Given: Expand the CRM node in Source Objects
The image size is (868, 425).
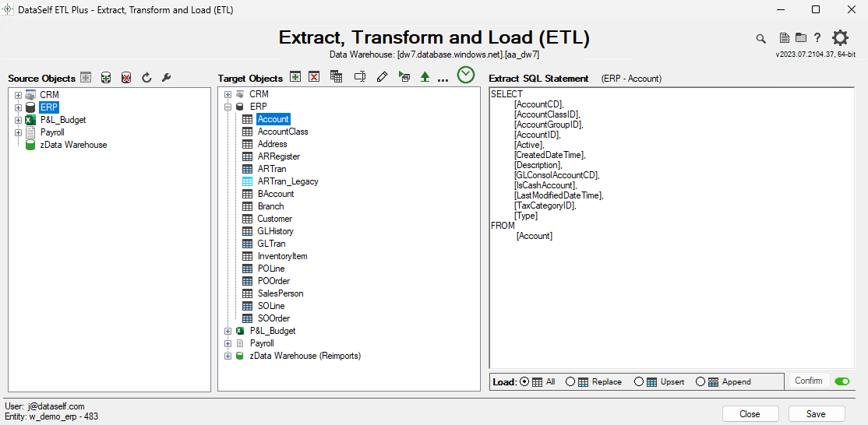Looking at the screenshot, I should point(18,95).
